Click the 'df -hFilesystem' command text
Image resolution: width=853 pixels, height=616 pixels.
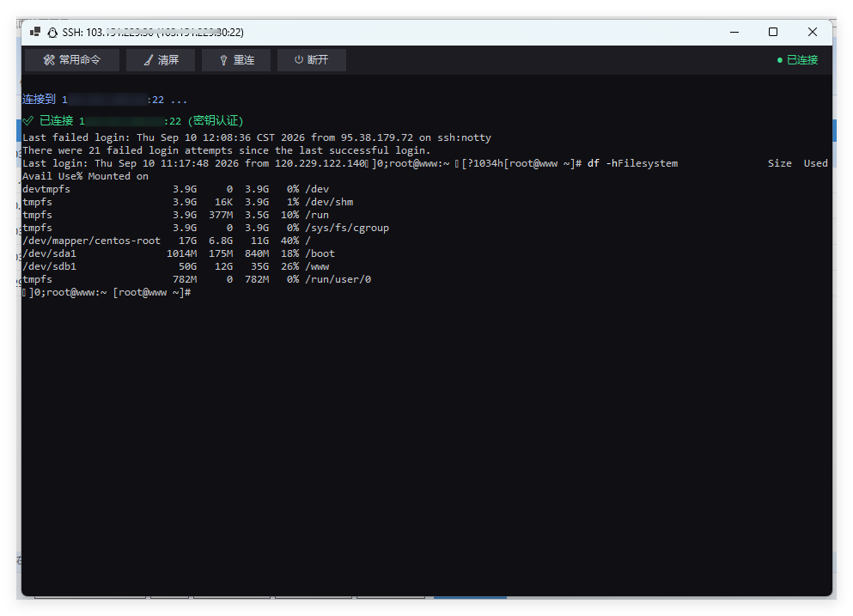[x=633, y=163]
